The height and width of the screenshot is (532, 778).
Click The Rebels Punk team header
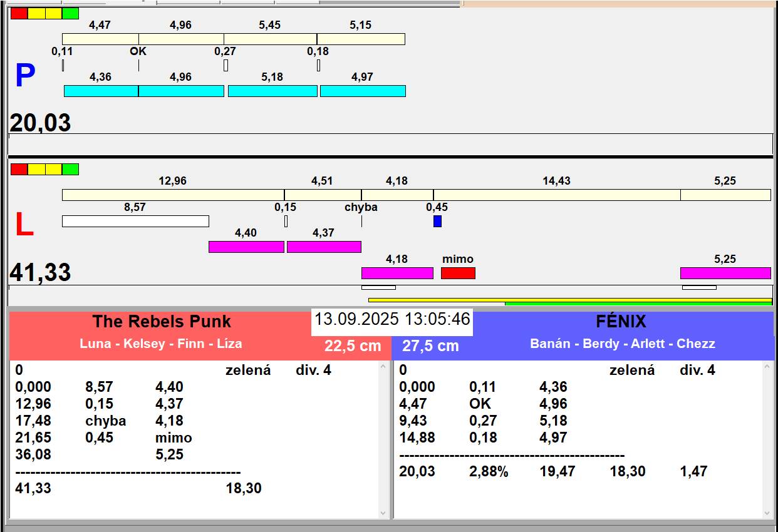coord(162,322)
